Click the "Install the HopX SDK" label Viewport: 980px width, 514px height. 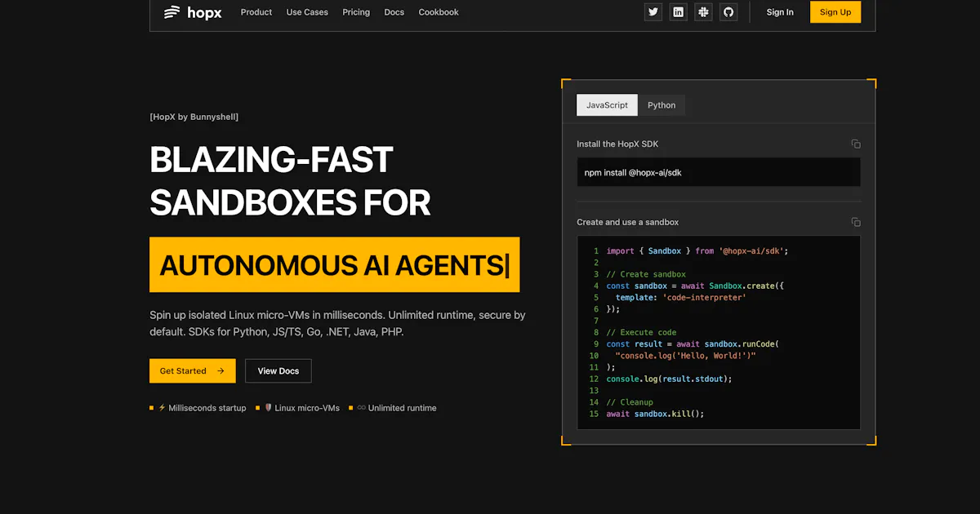[617, 144]
